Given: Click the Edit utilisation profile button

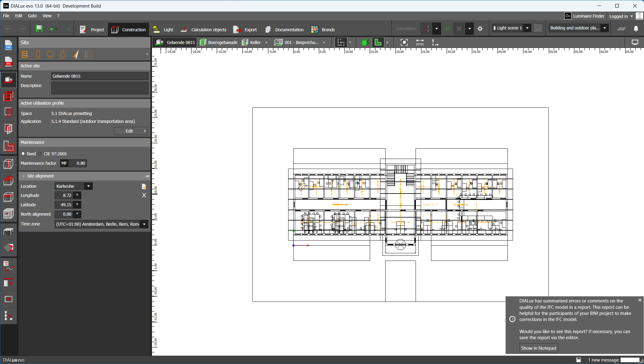Looking at the screenshot, I should coord(131,131).
